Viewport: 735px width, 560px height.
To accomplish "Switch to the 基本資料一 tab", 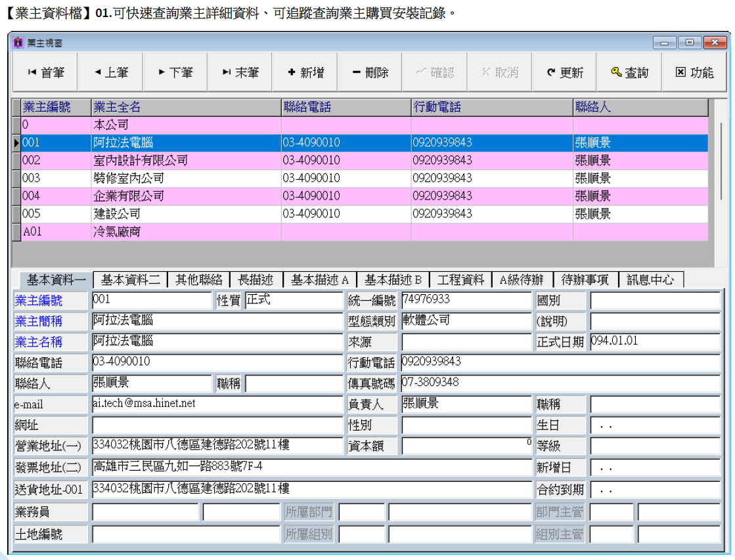I will (x=56, y=280).
